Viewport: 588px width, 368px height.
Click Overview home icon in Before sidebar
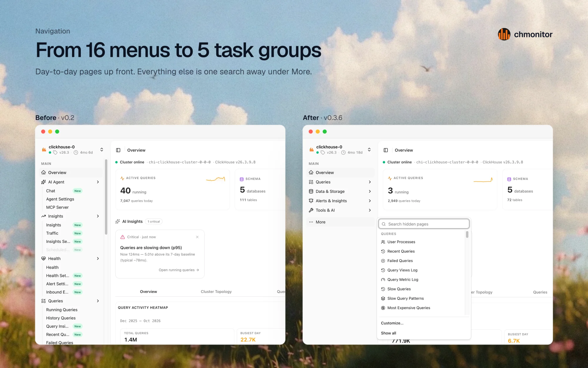pyautogui.click(x=44, y=173)
